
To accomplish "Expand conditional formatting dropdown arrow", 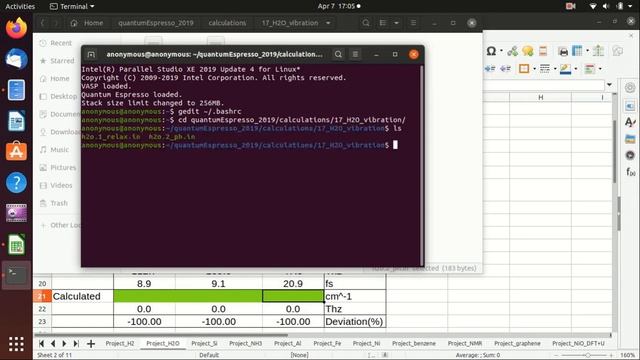I will (x=600, y=69).
